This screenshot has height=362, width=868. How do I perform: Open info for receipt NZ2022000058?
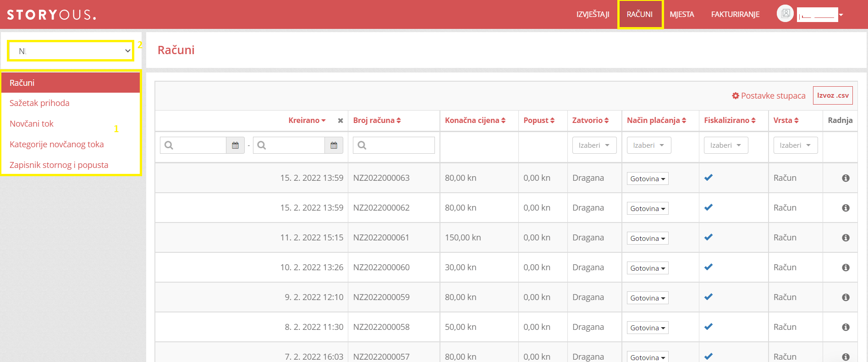click(846, 327)
